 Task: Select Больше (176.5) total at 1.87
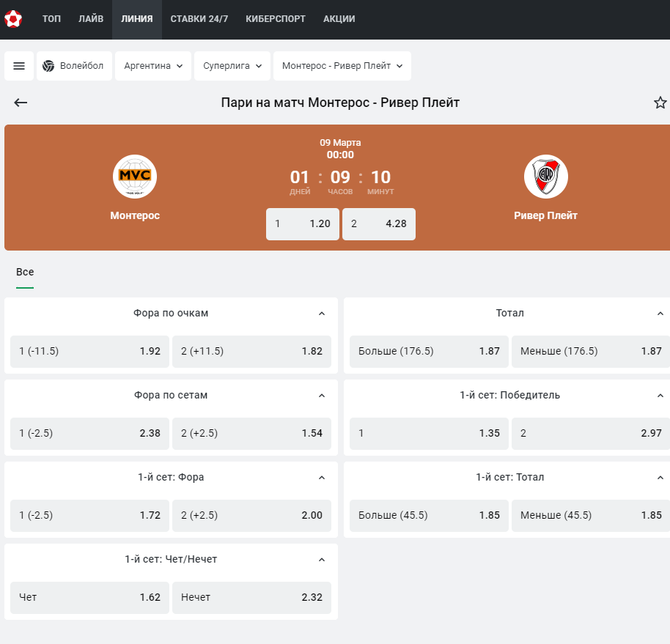click(x=429, y=351)
